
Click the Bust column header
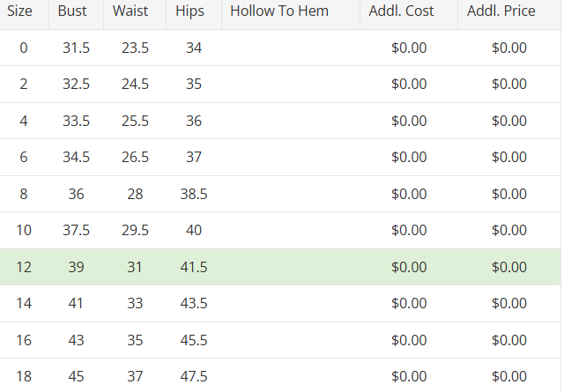coord(72,11)
